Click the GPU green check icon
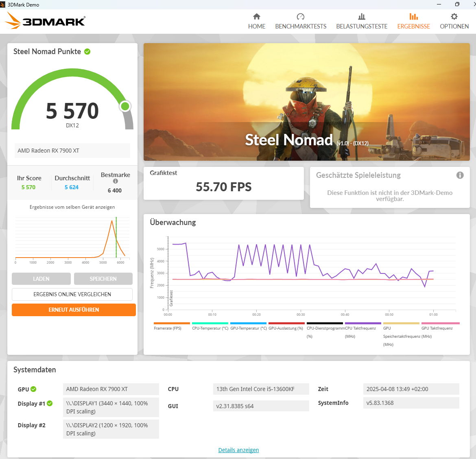 (33, 389)
